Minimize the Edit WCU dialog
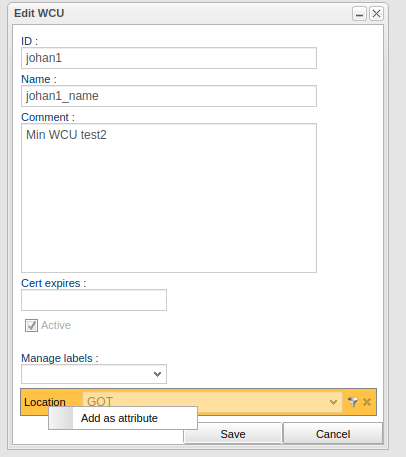This screenshot has width=406, height=457. [359, 14]
